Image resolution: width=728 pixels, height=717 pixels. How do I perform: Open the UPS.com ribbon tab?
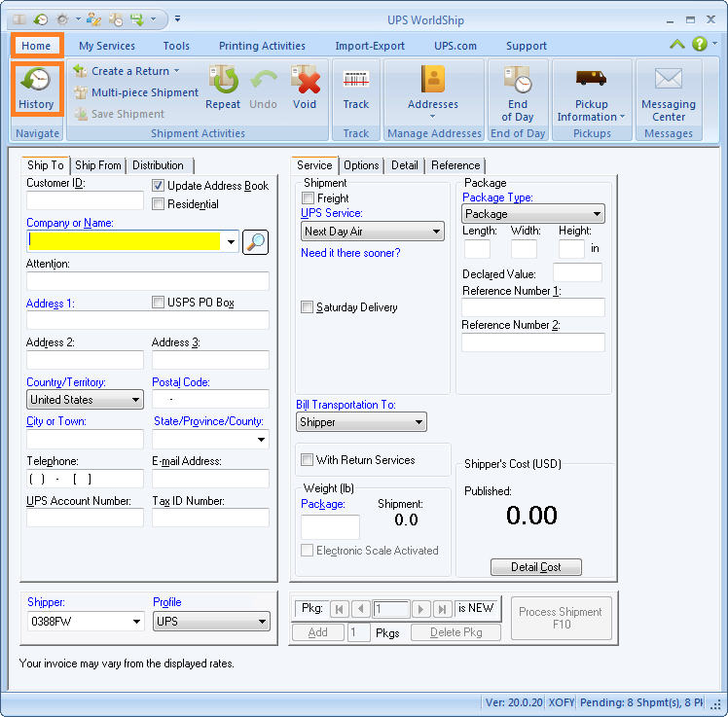click(455, 46)
